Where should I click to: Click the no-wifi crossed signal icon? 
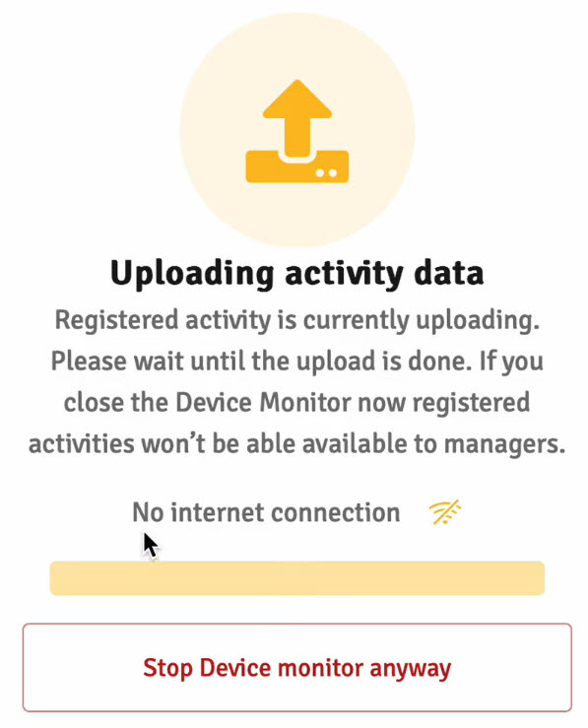tap(445, 512)
